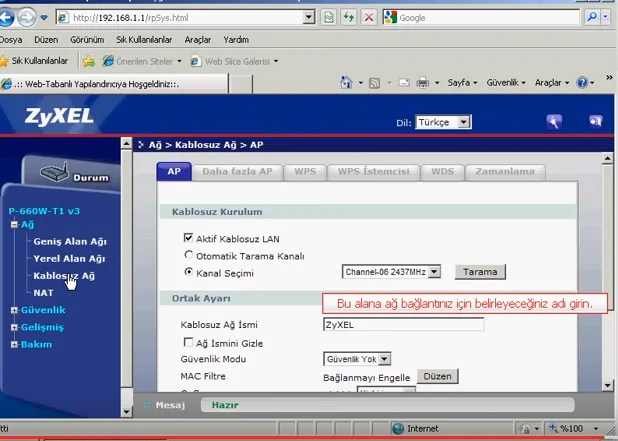Viewport: 618px width, 441px height.
Task: Expand command bar overflow chevron
Action: click(x=609, y=77)
